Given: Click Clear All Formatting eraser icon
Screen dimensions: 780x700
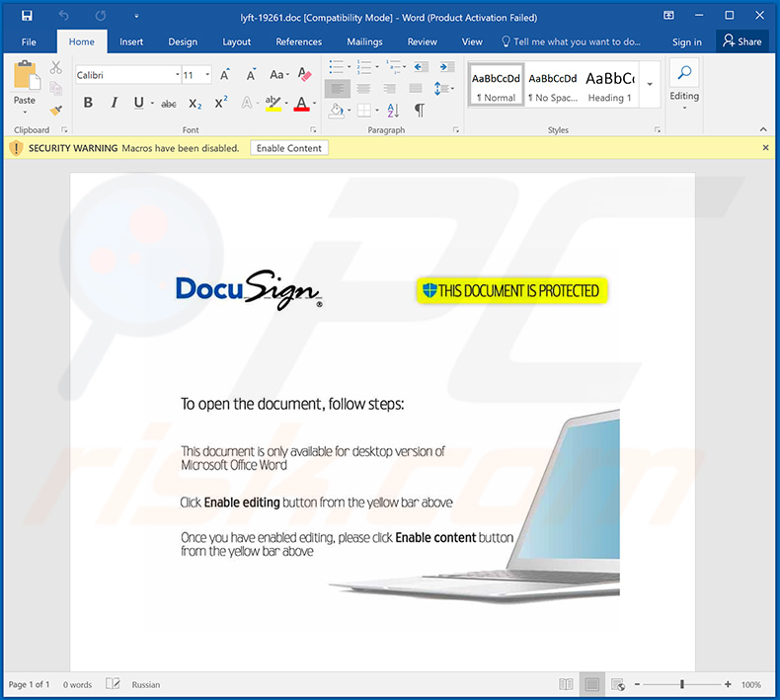Looking at the screenshot, I should coord(304,75).
